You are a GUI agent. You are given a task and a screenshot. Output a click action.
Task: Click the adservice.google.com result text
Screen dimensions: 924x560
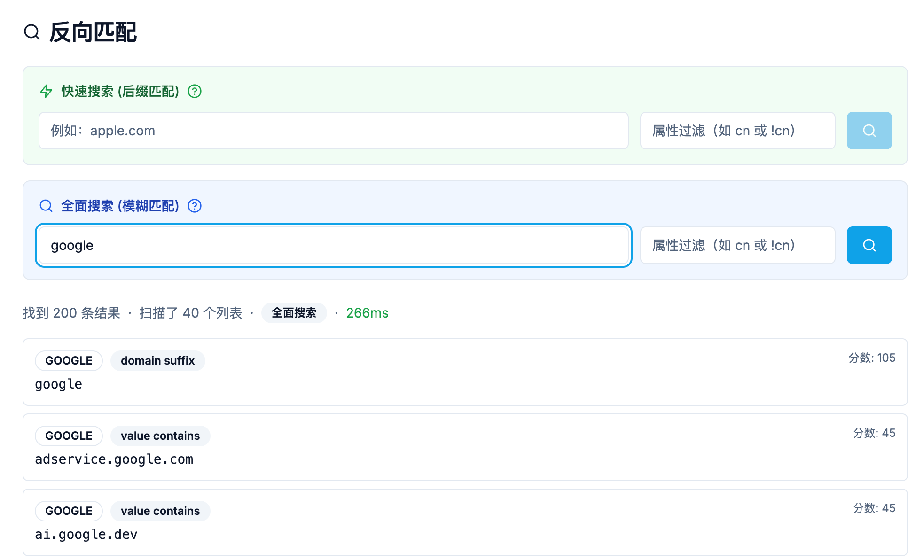[114, 459]
